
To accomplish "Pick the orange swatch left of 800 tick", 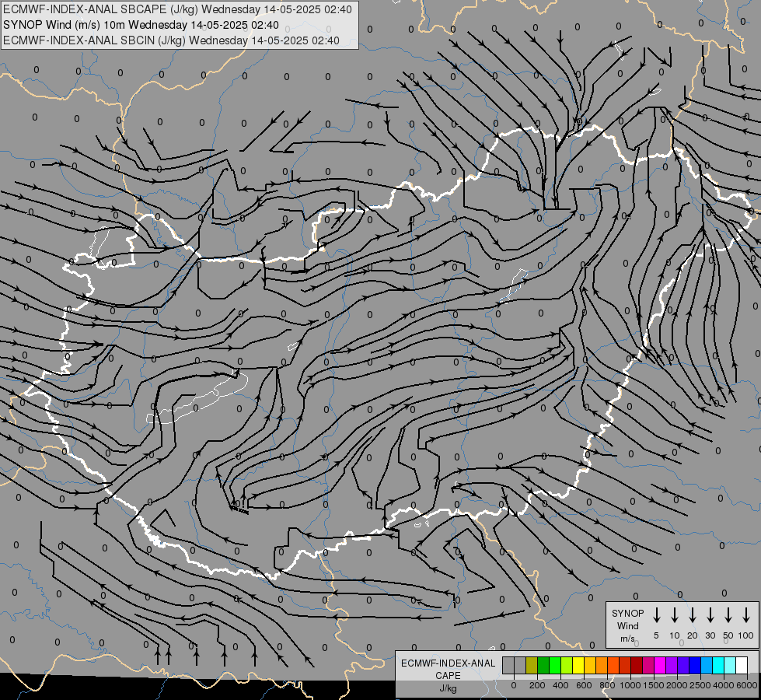I will point(602,665).
